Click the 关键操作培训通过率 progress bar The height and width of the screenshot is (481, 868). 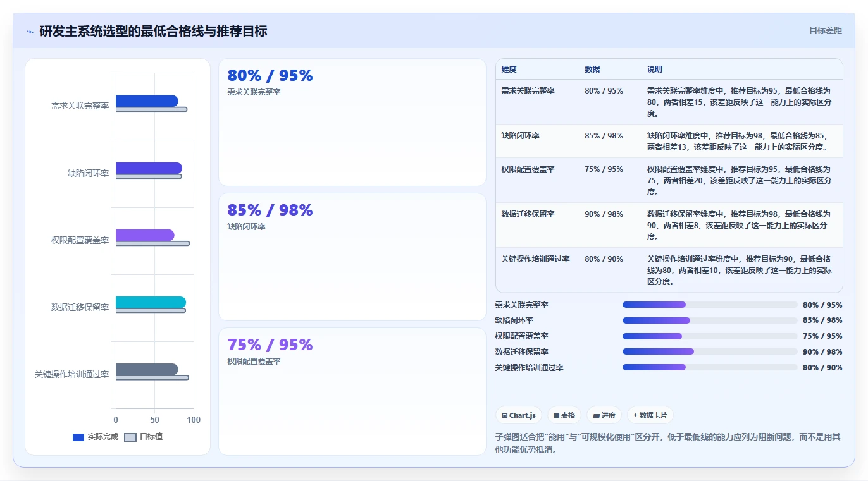(710, 367)
